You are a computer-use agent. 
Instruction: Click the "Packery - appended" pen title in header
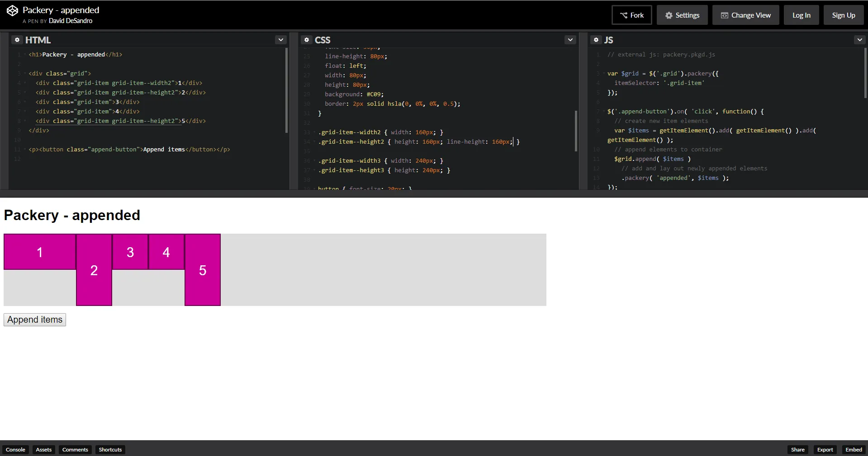point(61,10)
